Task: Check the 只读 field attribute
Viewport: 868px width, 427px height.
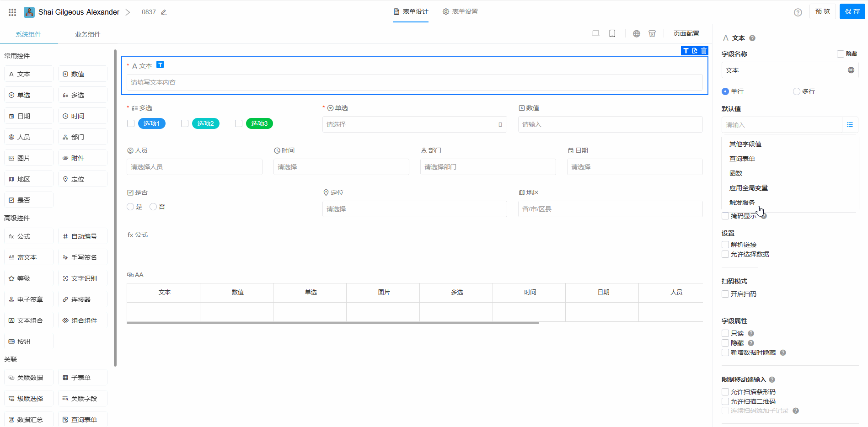Action: [725, 333]
